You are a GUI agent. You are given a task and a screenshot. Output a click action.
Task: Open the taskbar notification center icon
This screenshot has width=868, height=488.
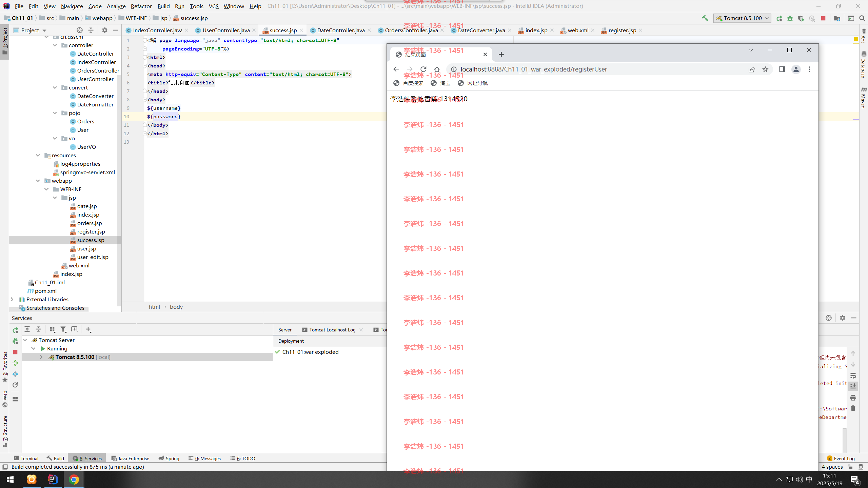[x=855, y=480]
